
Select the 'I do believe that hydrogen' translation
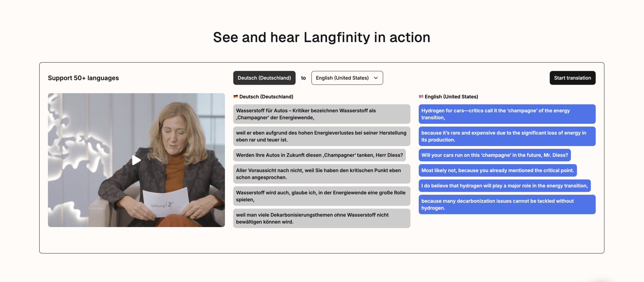pyautogui.click(x=505, y=186)
